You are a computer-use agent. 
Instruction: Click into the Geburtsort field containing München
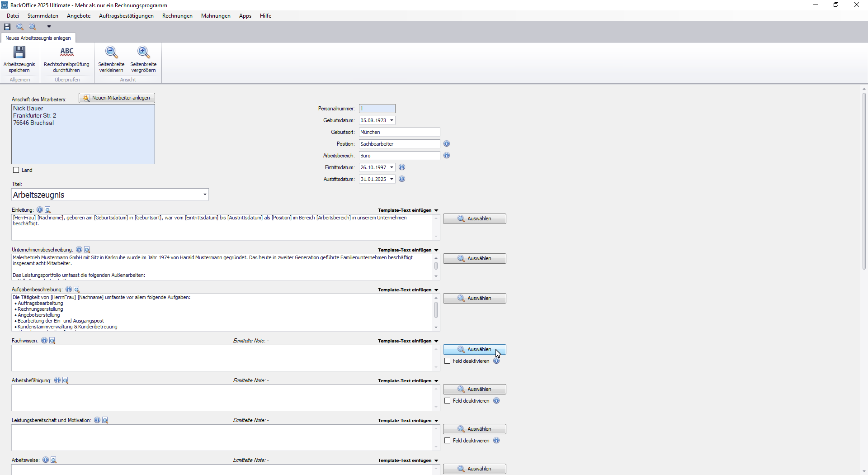[399, 132]
